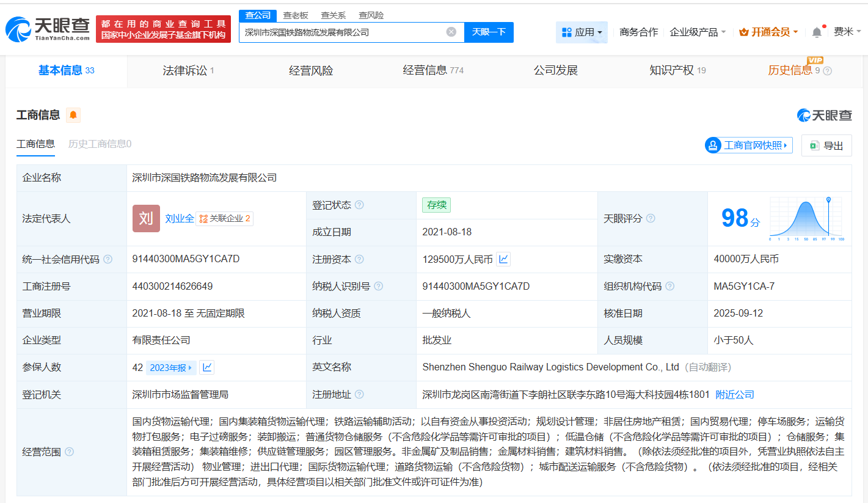The image size is (868, 503).
Task: Click the chart icon beside the 参保人数 value
Action: (206, 367)
